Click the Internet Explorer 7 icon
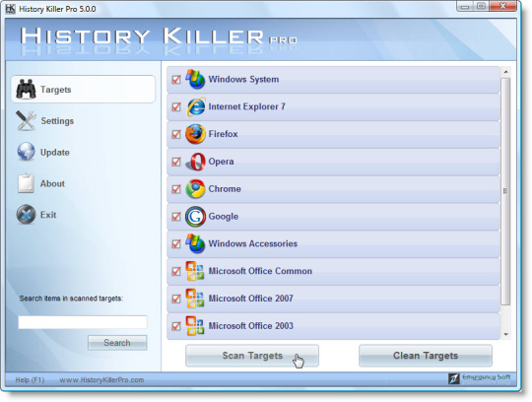The height and width of the screenshot is (402, 532). [x=196, y=106]
